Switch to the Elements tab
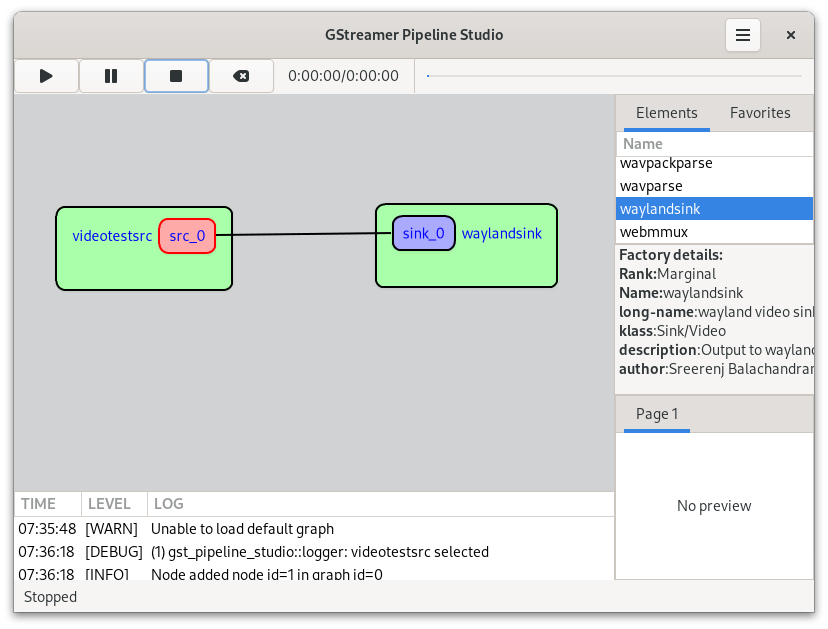Viewport: 828px width, 629px height. point(666,113)
